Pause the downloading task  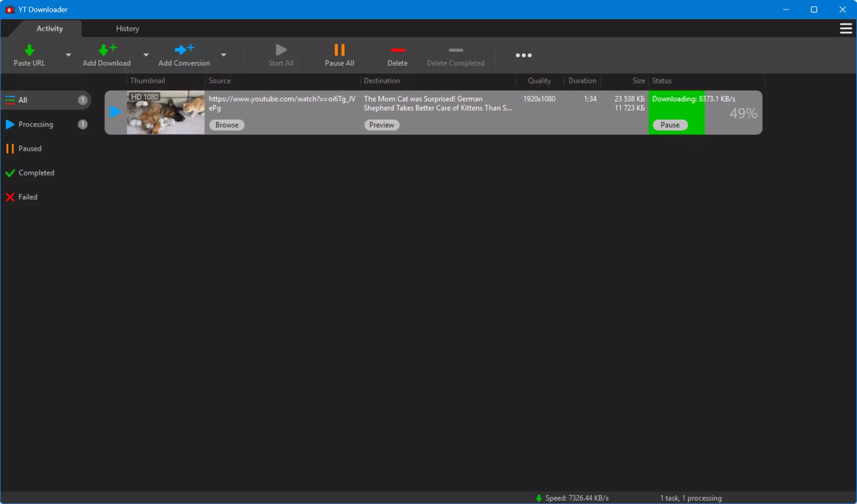(x=670, y=125)
